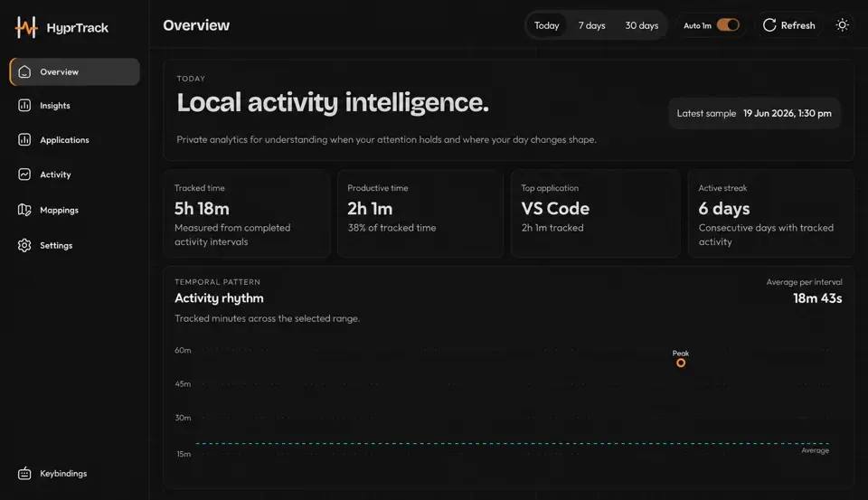868x500 pixels.
Task: Switch to the 7 days range
Action: pos(591,25)
